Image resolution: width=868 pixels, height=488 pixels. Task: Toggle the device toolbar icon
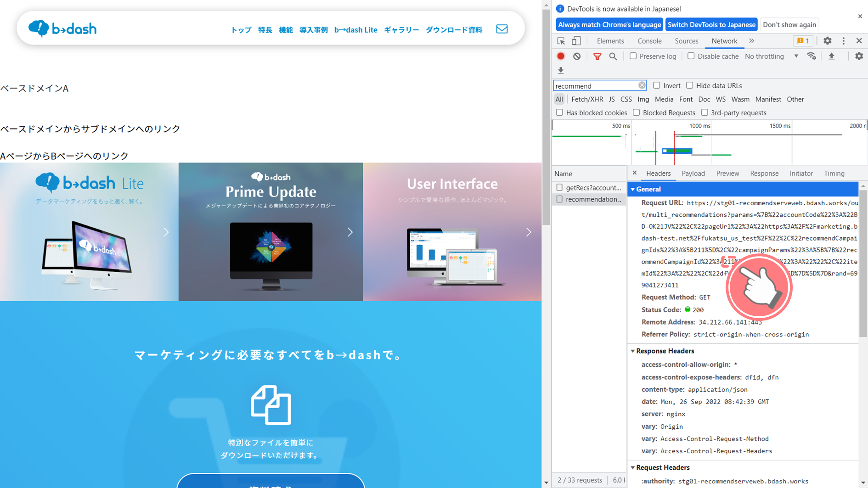click(x=576, y=41)
